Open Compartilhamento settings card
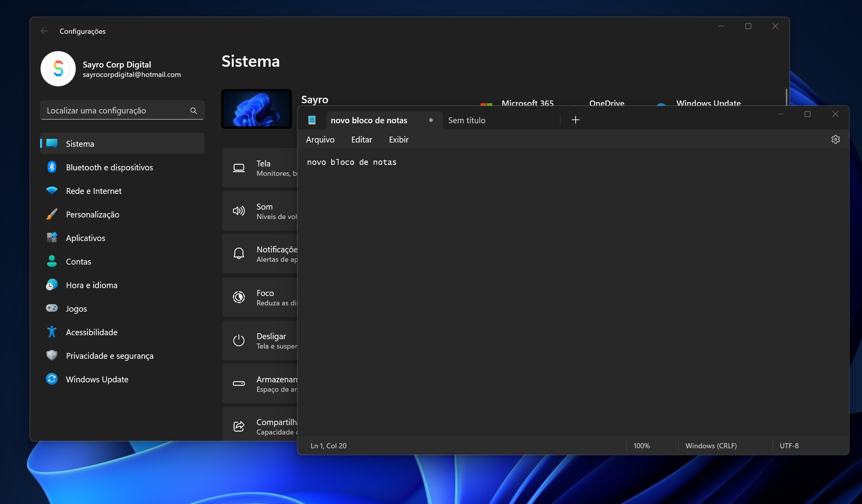The image size is (862, 504). coord(260,424)
